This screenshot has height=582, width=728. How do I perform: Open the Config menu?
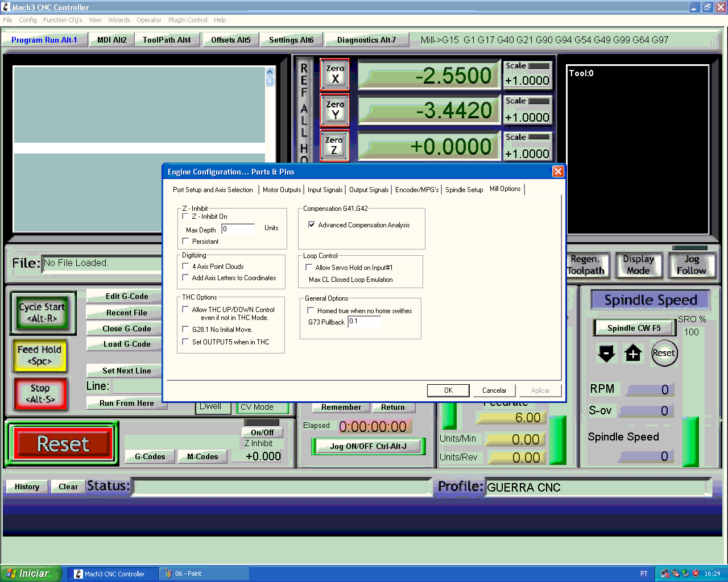pos(28,20)
